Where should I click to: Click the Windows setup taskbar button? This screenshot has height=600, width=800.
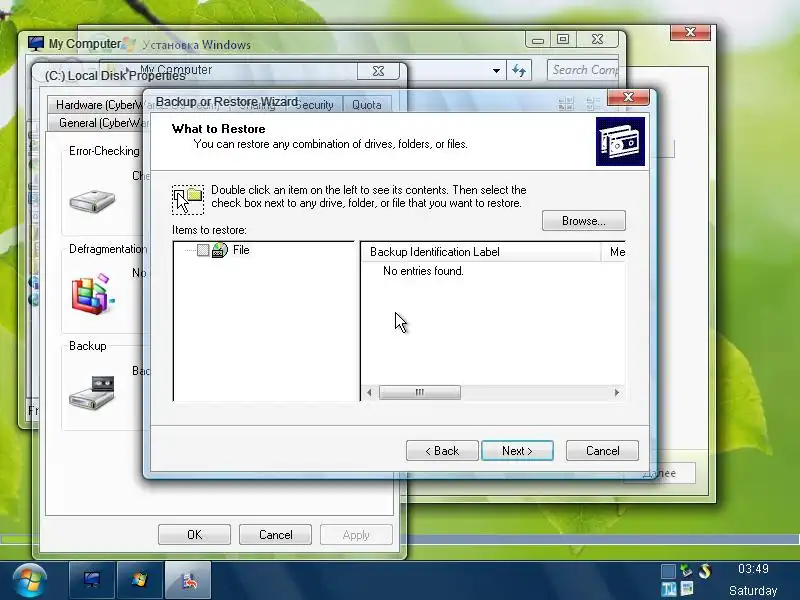pyautogui.click(x=140, y=580)
